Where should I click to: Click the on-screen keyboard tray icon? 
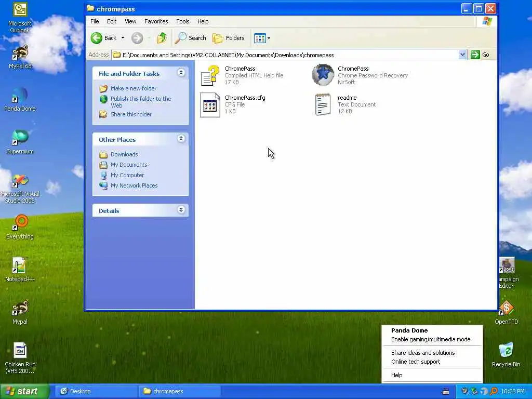point(446,392)
